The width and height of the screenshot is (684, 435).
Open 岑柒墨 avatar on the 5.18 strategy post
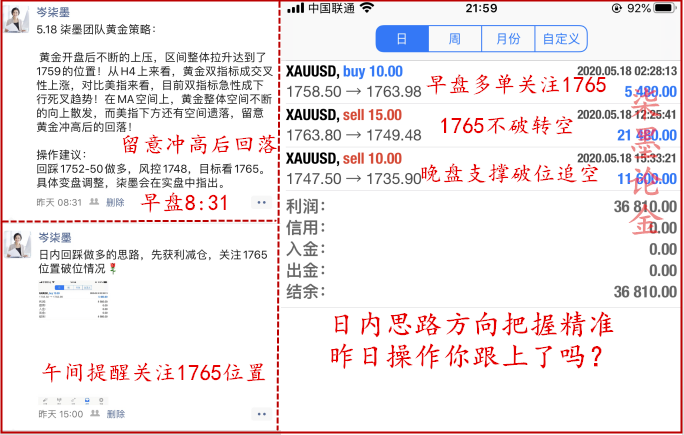point(16,20)
